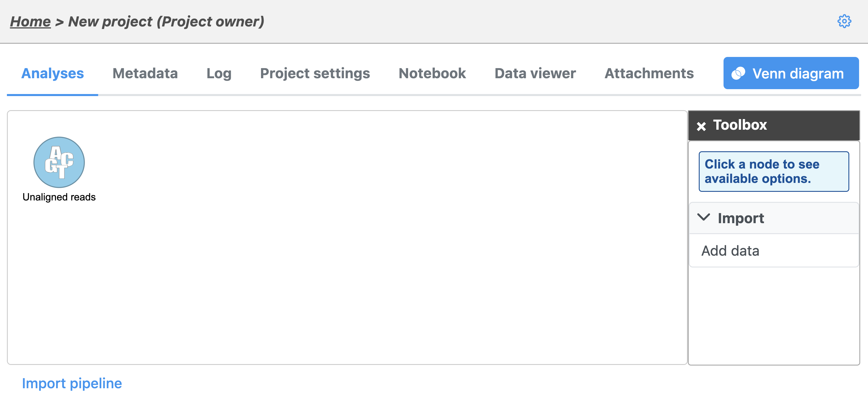Open the Project settings tab

315,73
